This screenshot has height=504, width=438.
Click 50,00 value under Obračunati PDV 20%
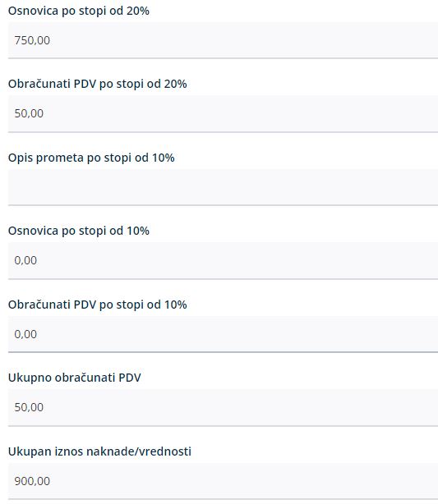29,113
